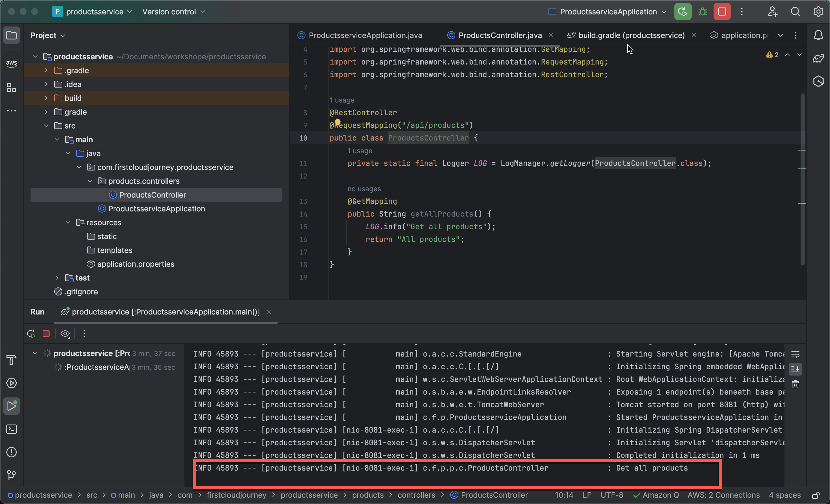Screen dimensions: 830x504
Task: Switch to ProductsserviceApplication.java tab
Action: point(360,35)
